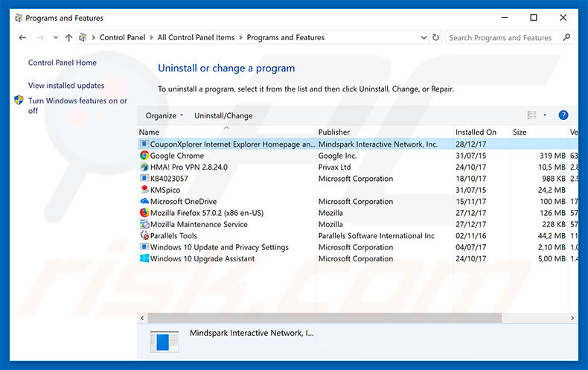
Task: Click the Windows 10 Update and Privacy Settings icon
Action: click(144, 247)
